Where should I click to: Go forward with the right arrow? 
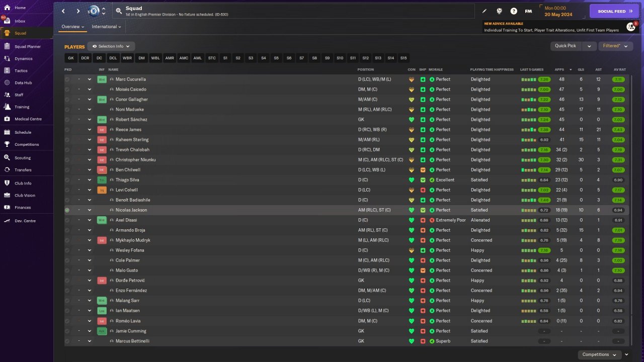(x=78, y=11)
